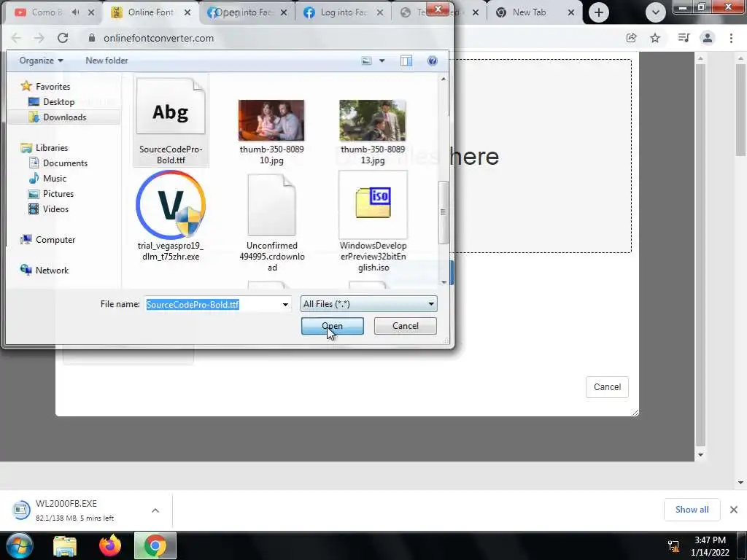The height and width of the screenshot is (560, 747).
Task: Change the view with the views icon
Action: click(366, 61)
